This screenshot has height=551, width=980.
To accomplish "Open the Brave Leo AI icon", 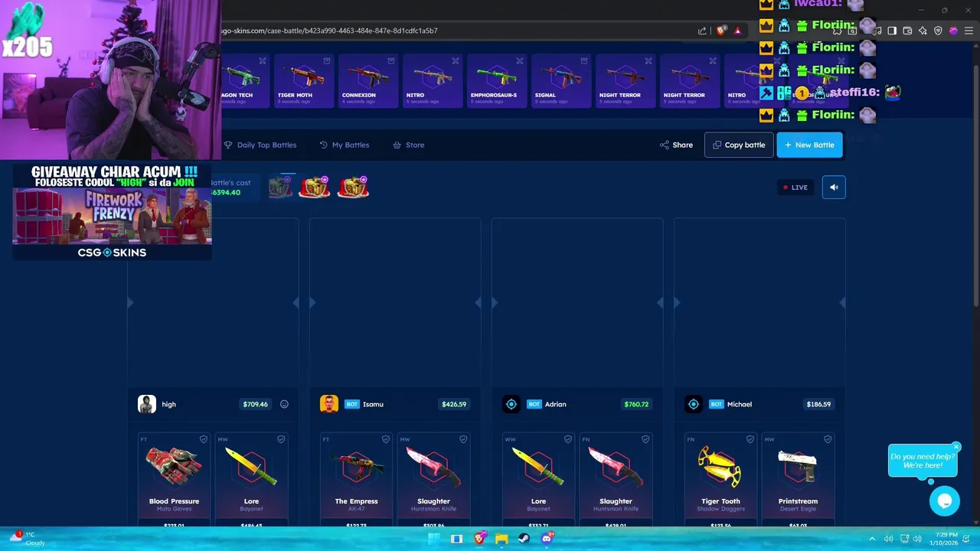I will (x=923, y=31).
